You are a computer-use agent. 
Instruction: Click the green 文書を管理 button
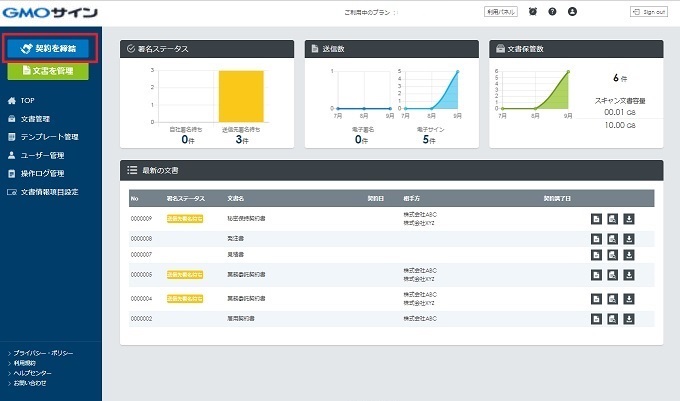49,71
